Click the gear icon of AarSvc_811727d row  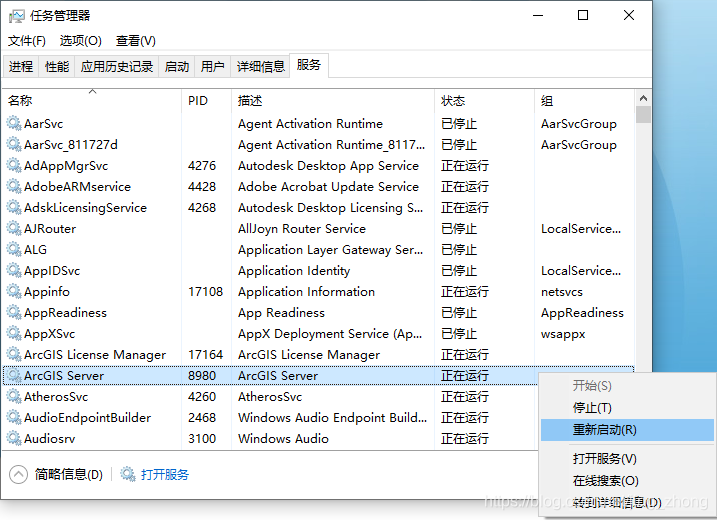coord(14,144)
